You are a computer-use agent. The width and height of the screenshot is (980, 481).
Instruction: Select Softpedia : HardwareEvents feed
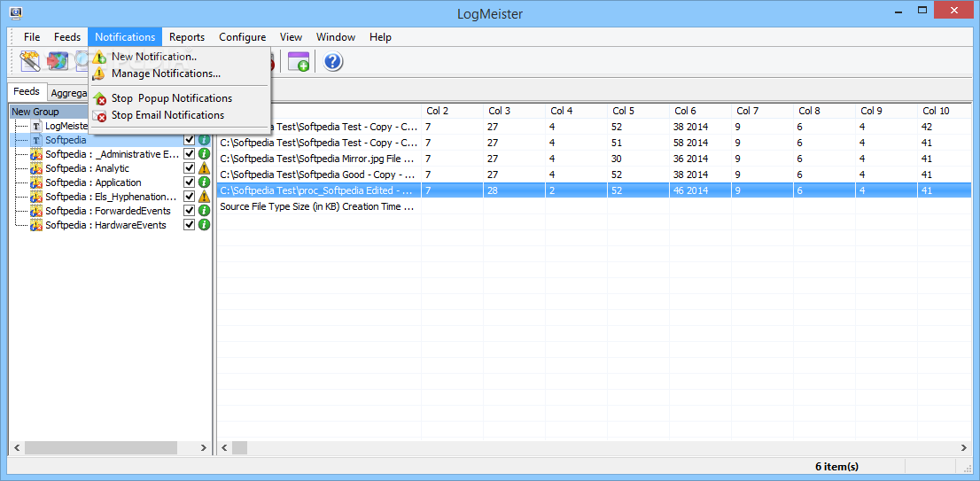coord(106,225)
